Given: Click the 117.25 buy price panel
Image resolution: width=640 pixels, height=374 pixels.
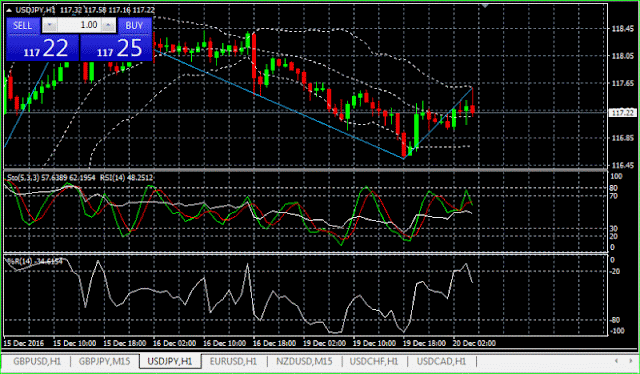Looking at the screenshot, I should (x=116, y=48).
